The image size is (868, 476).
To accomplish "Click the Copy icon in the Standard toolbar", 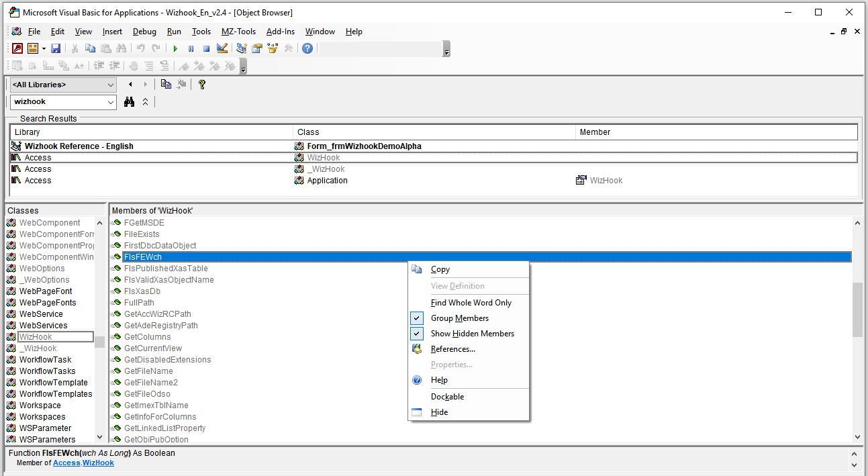I will click(90, 48).
